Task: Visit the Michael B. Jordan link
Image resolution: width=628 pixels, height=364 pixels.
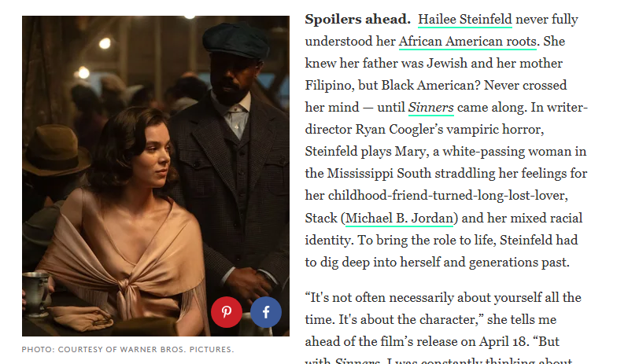Action: pos(399,218)
